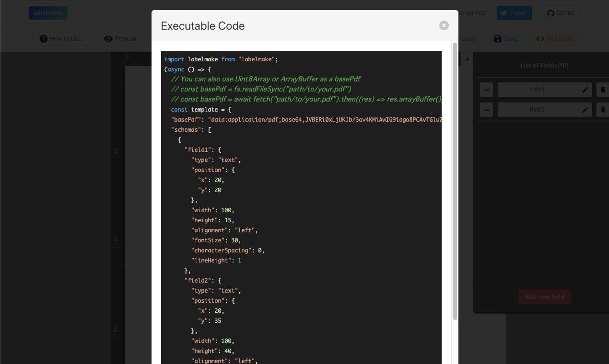Image resolution: width=609 pixels, height=364 pixels.
Task: Click the Tweet button
Action: [x=515, y=13]
